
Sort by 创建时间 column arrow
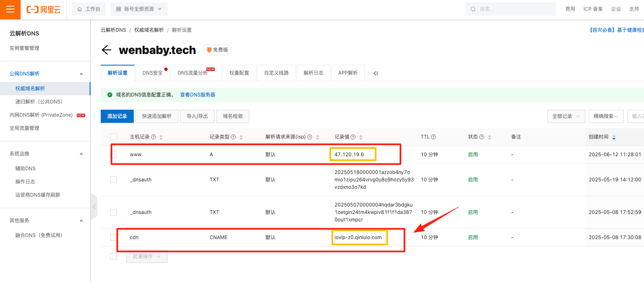[x=614, y=137]
